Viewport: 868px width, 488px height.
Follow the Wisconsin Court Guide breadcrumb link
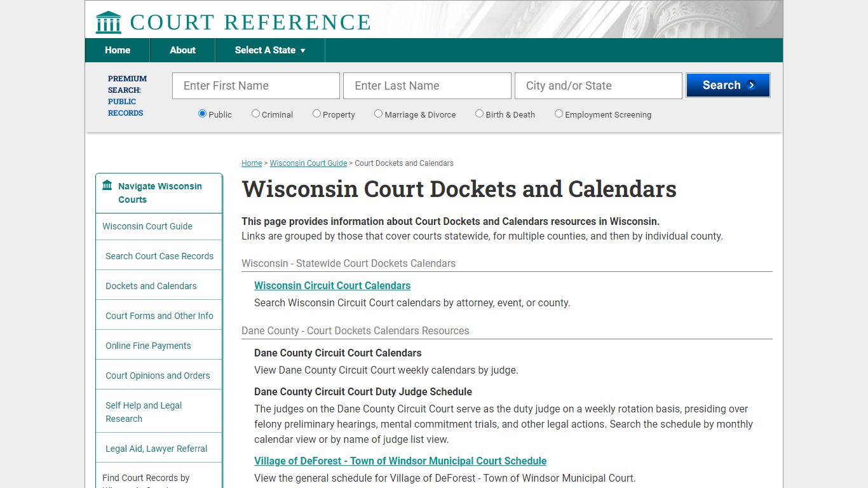click(308, 163)
